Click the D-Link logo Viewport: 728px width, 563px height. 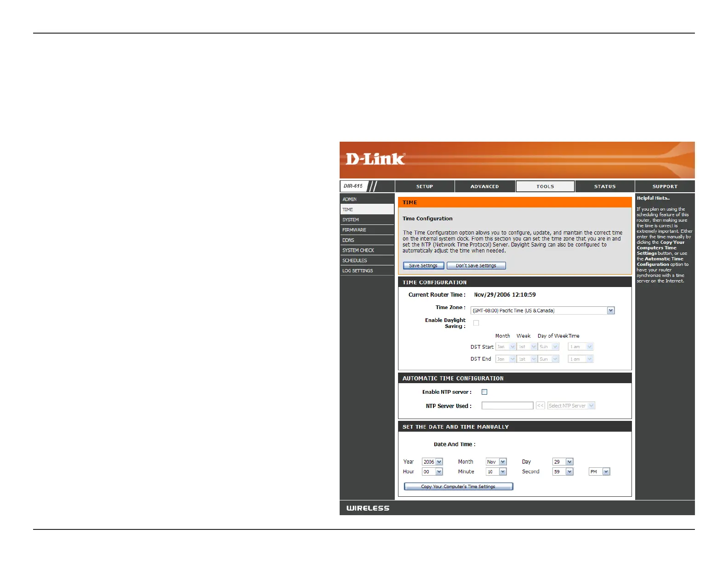pos(375,159)
